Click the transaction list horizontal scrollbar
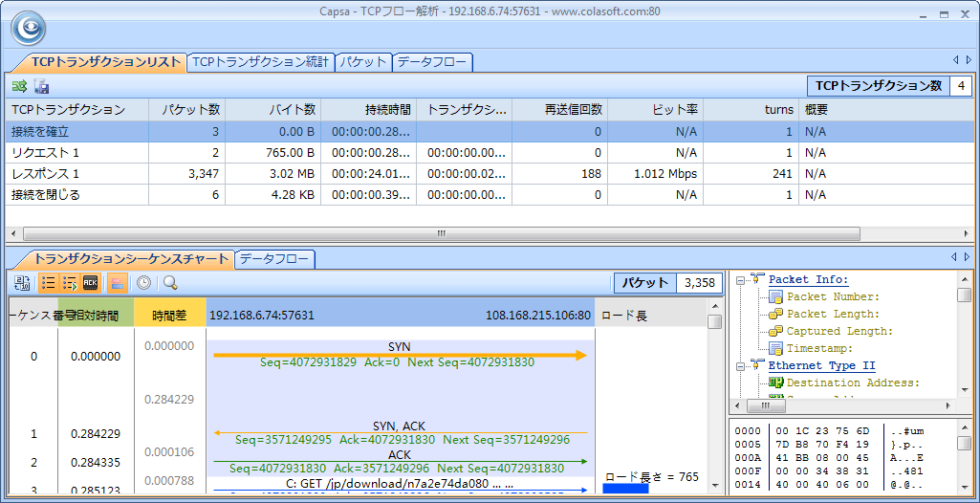 (440, 233)
